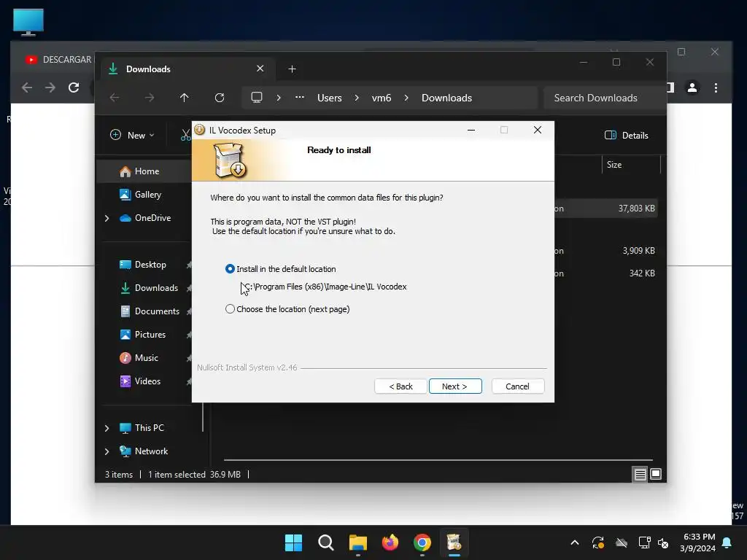747x560 pixels.
Task: Toggle the Details pane button
Action: (x=627, y=135)
